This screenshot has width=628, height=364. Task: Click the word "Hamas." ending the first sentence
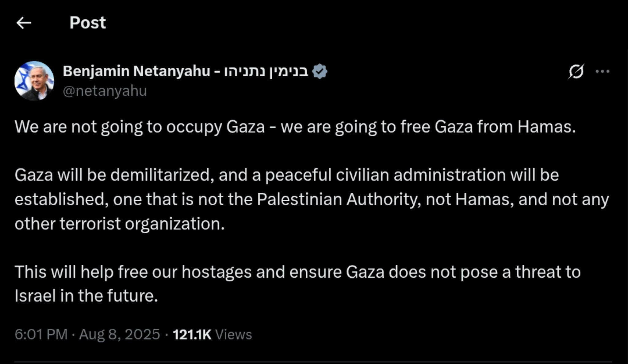pyautogui.click(x=547, y=127)
